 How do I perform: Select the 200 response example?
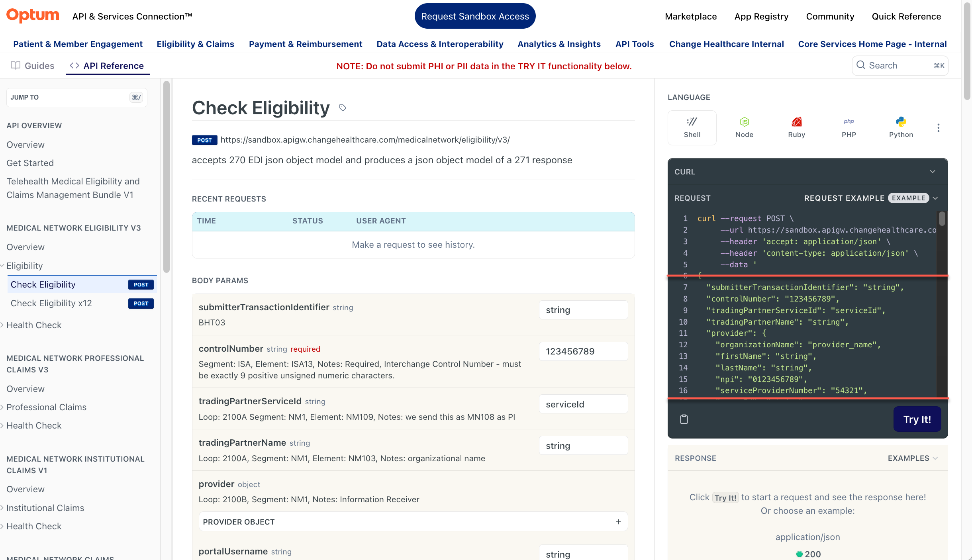pyautogui.click(x=808, y=554)
